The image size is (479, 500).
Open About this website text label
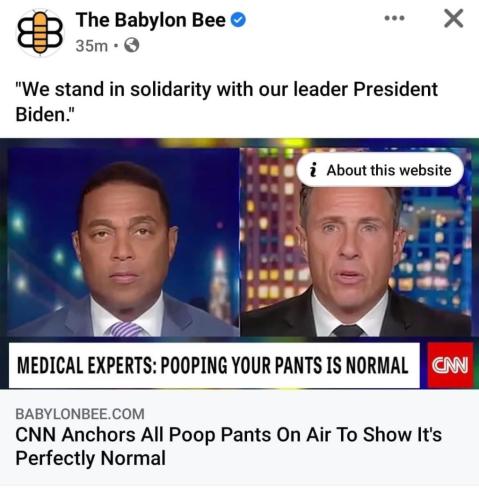[x=389, y=170]
